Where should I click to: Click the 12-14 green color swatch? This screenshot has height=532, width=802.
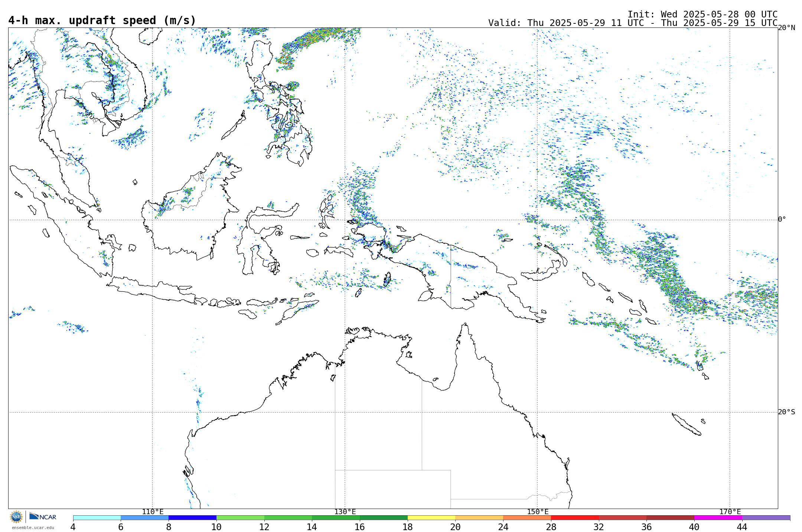(288, 518)
